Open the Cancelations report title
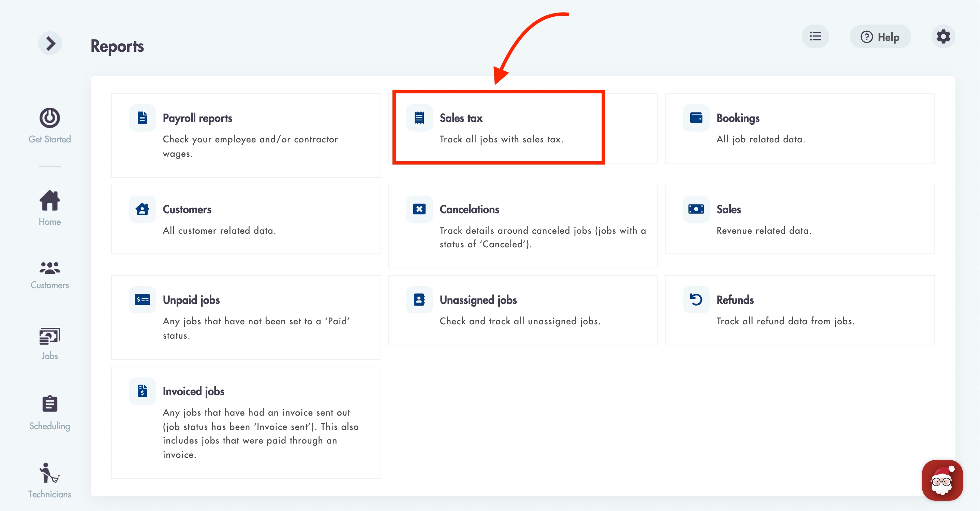 470,209
